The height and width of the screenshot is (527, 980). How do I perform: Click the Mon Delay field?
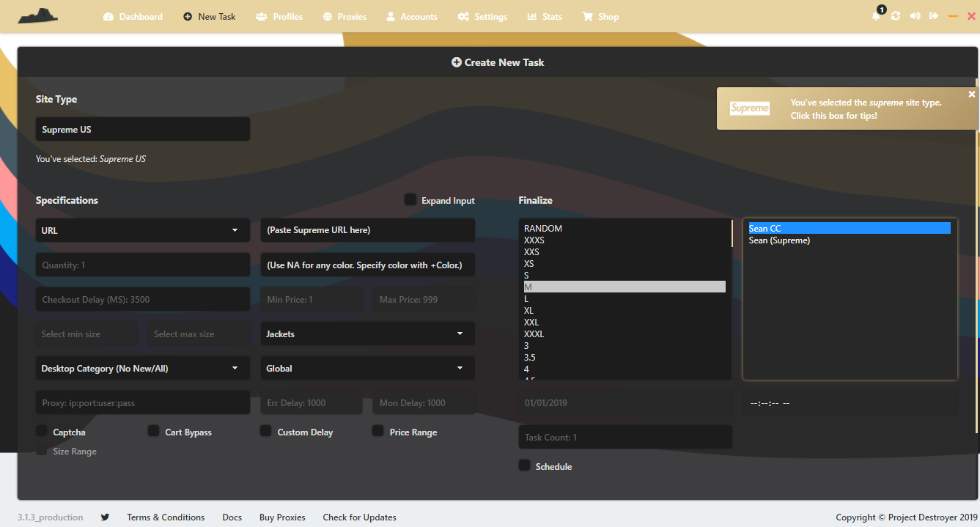coord(424,402)
